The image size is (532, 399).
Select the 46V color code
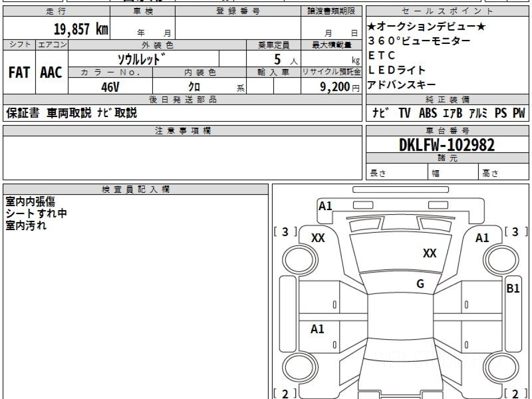110,87
